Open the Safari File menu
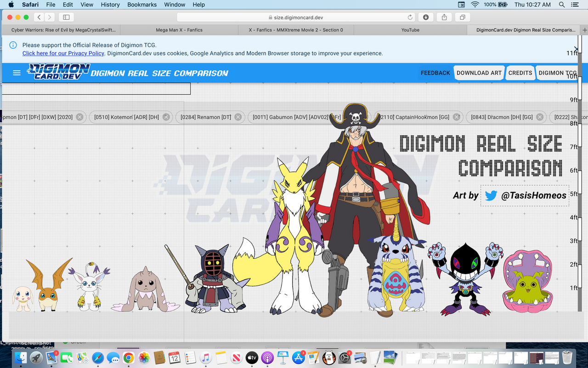588x368 pixels. 51,5
